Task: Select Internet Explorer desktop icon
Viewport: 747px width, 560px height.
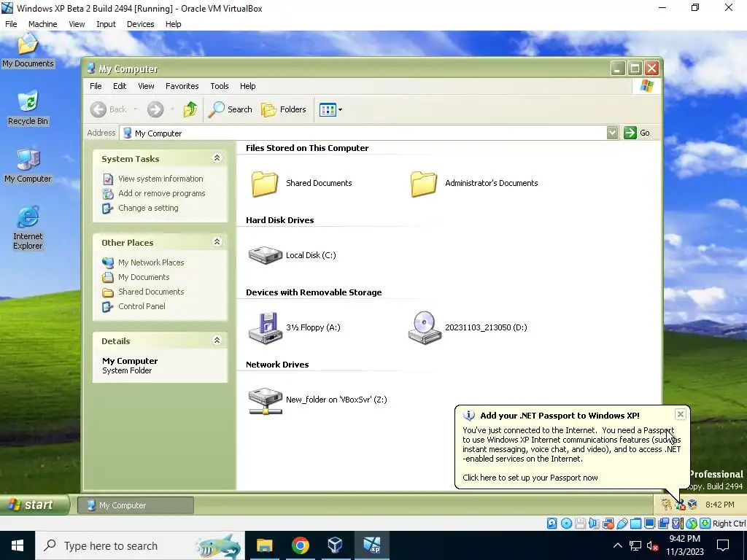Action: (28, 227)
